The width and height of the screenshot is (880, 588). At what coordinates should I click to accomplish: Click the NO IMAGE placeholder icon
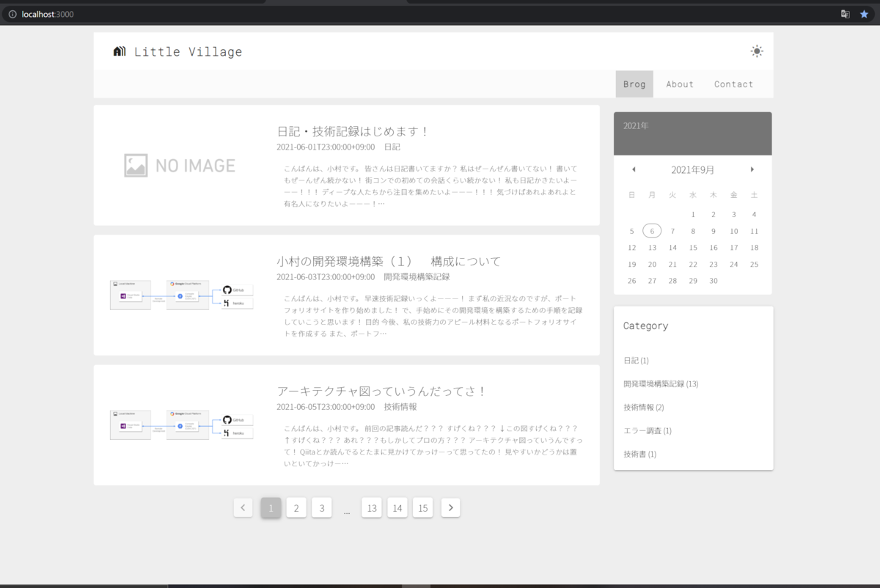(x=135, y=165)
